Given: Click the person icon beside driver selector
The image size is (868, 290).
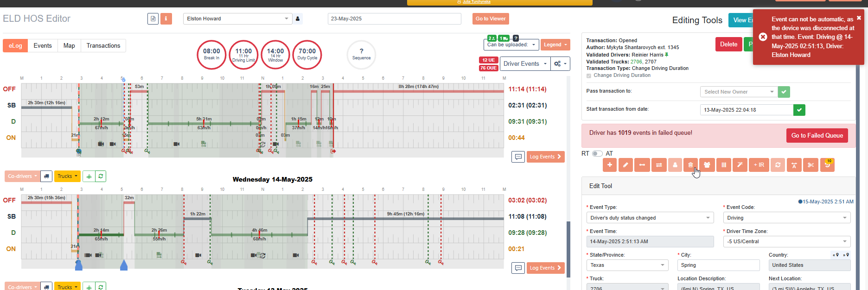Looking at the screenshot, I should (298, 19).
